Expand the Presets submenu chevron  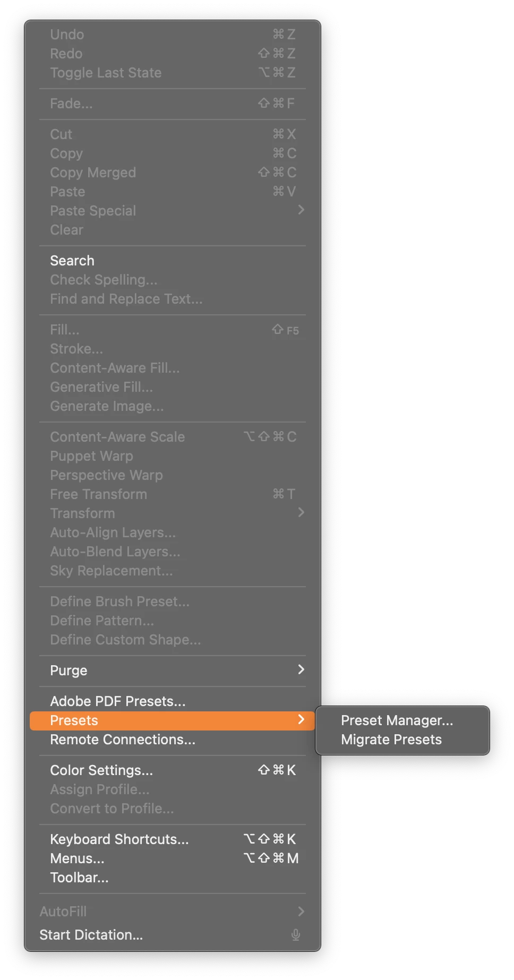pos(301,719)
